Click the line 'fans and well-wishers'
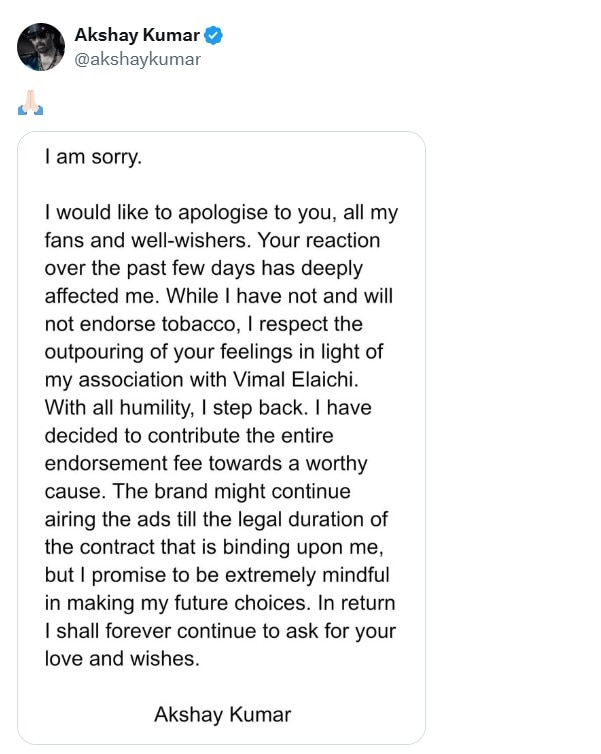601x754 pixels. [x=148, y=240]
